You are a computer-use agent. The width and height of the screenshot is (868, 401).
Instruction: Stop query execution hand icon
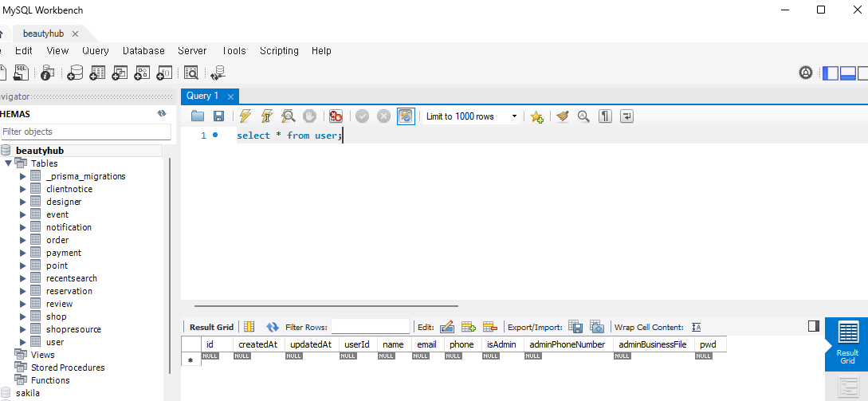(x=309, y=116)
